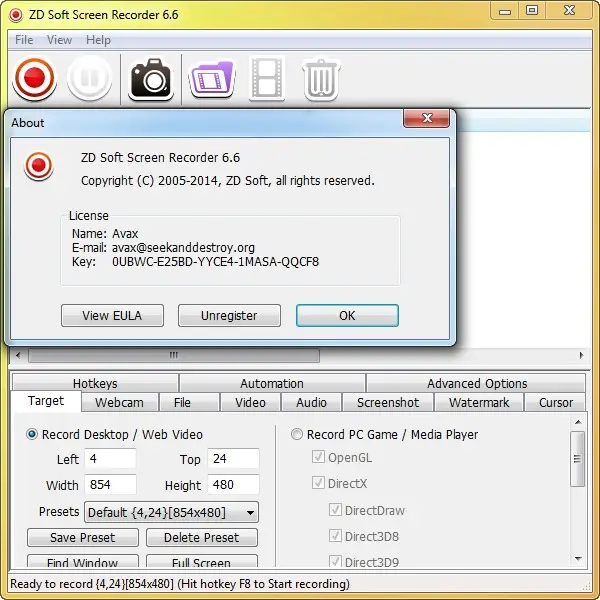
Task: Take a screenshot with the camera icon
Action: tap(151, 79)
